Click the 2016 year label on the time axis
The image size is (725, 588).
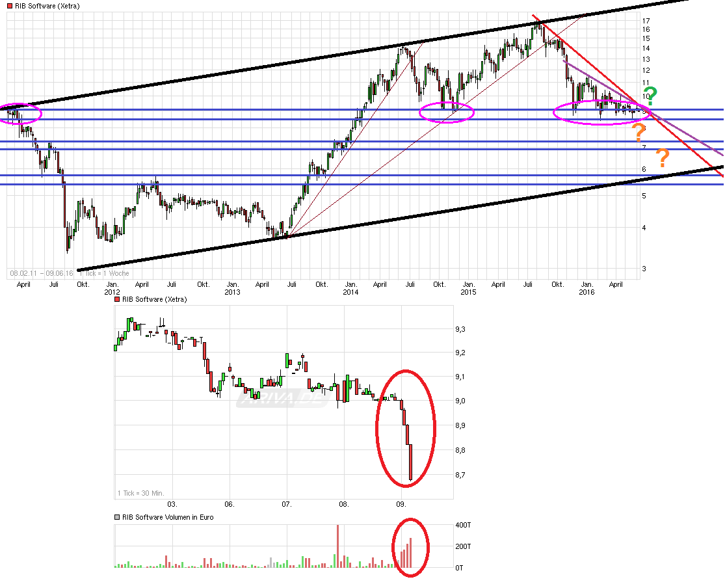(587, 292)
